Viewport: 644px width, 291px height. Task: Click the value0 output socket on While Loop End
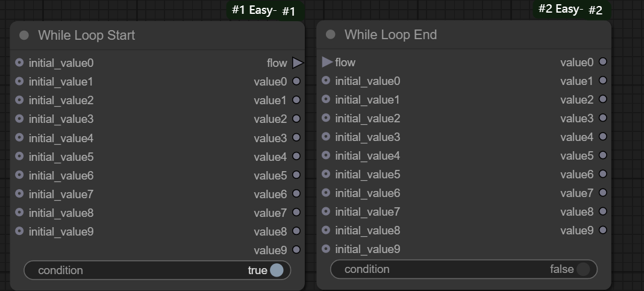pos(602,62)
